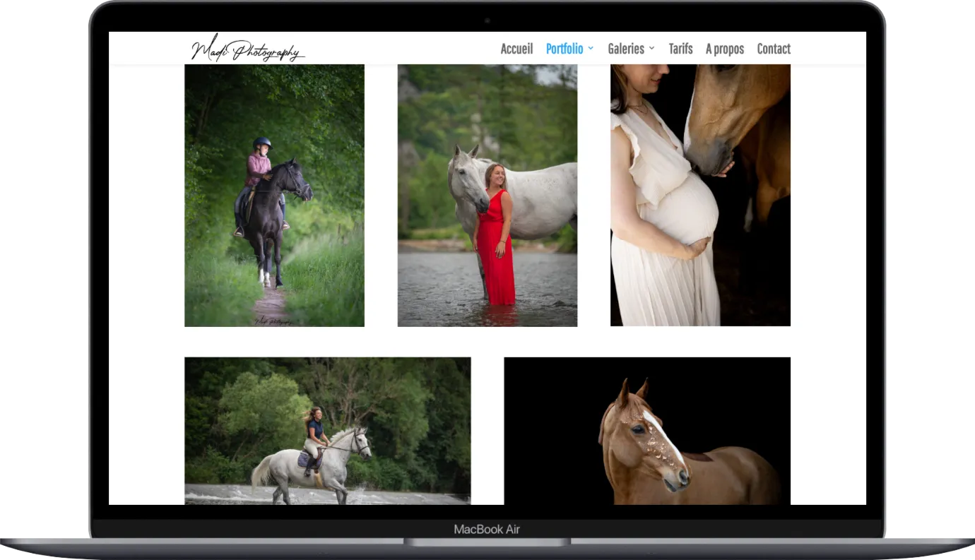Go to the Tarifs page
The height and width of the screenshot is (560, 975).
(680, 49)
